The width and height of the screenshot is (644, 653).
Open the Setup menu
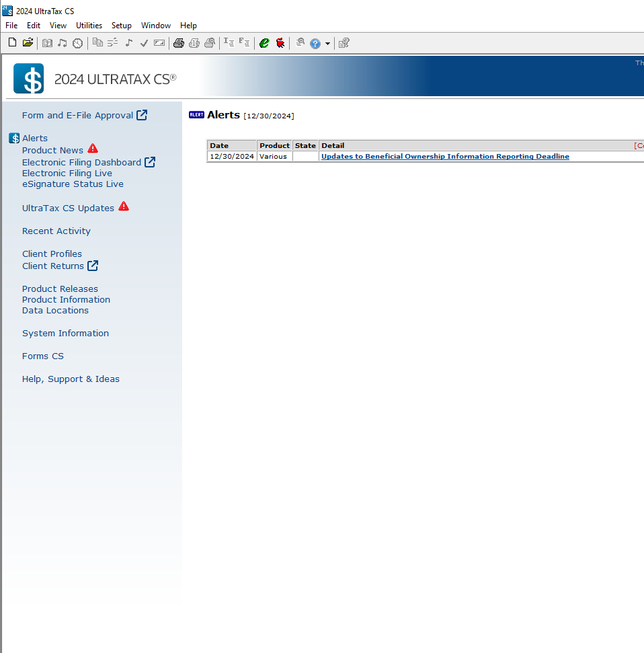(122, 26)
